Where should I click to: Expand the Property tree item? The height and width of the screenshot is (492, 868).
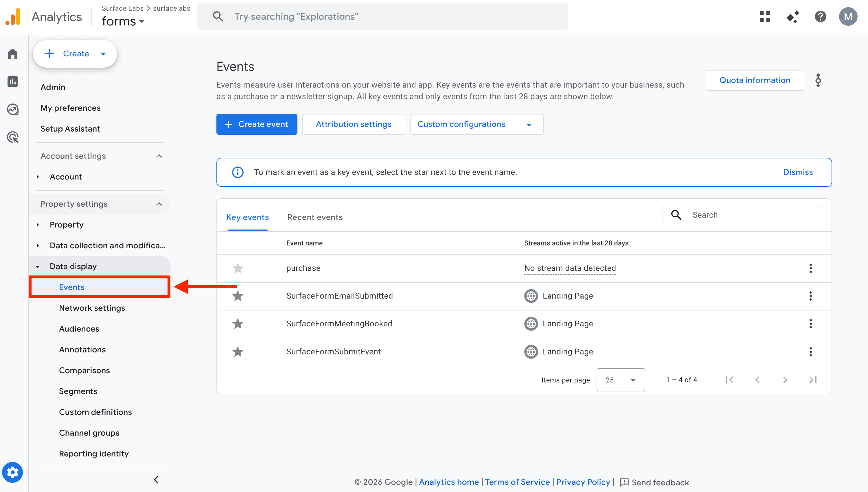[38, 225]
